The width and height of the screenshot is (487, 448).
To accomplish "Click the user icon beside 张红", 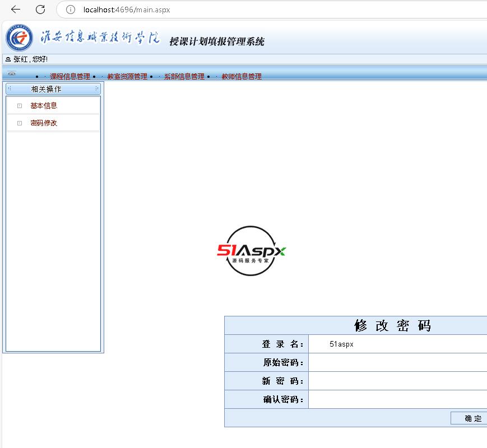I will tap(8, 59).
